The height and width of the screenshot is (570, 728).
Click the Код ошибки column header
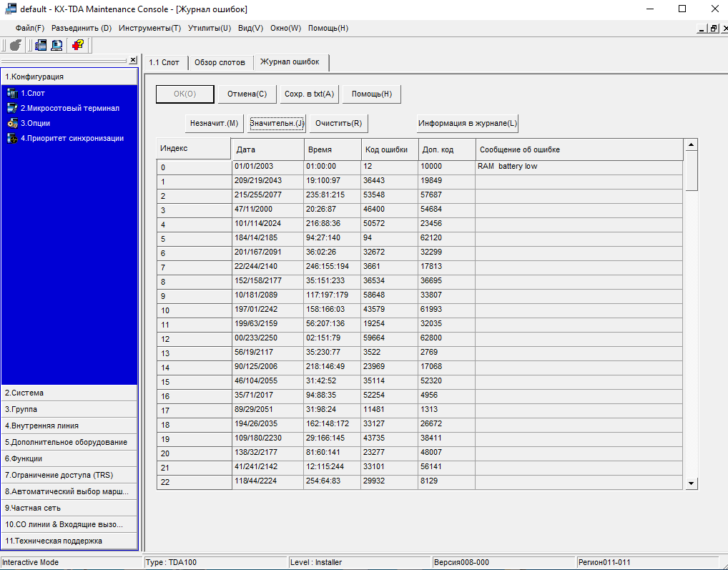tap(390, 149)
